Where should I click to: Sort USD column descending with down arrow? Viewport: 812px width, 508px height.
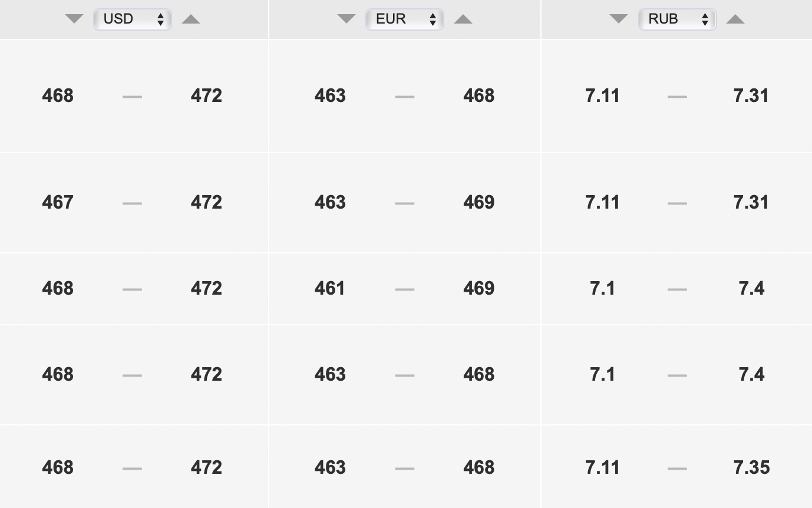(x=74, y=19)
